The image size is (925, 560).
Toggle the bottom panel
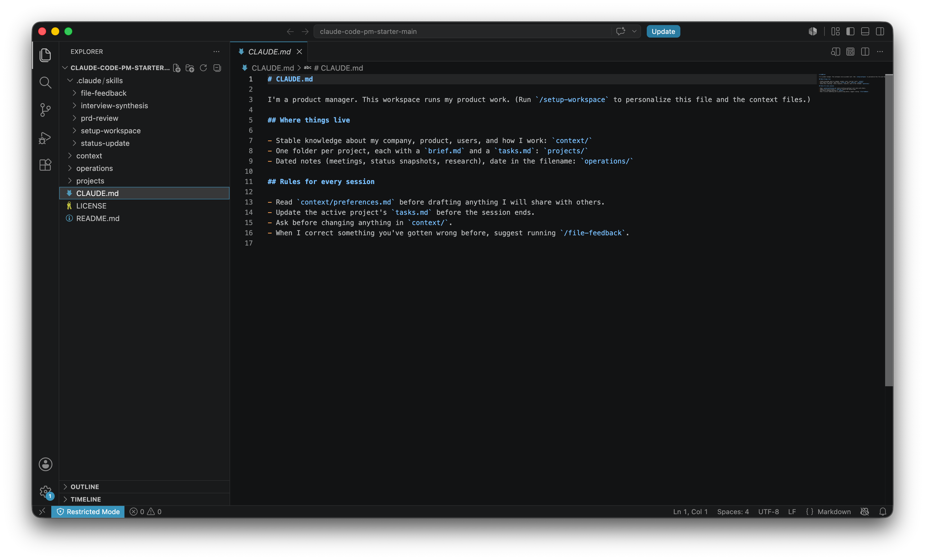click(865, 32)
